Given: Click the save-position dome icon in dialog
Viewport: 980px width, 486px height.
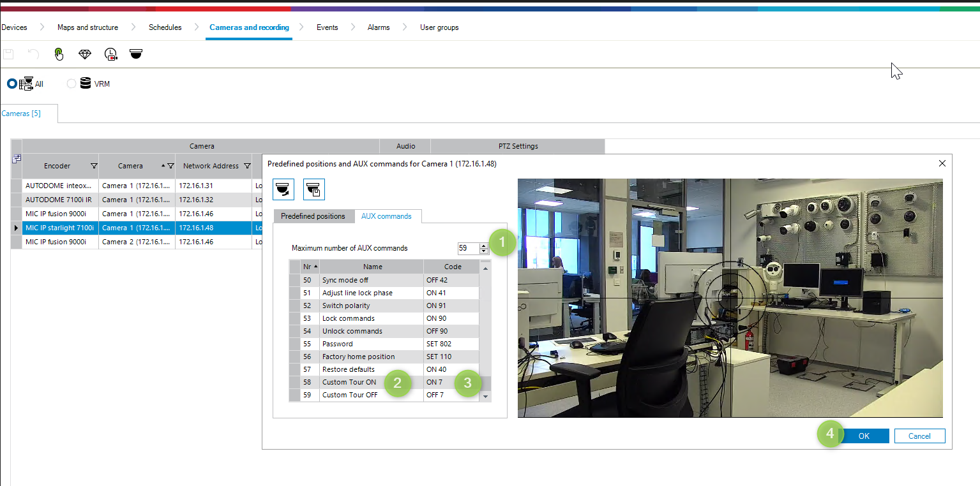Looking at the screenshot, I should [313, 189].
